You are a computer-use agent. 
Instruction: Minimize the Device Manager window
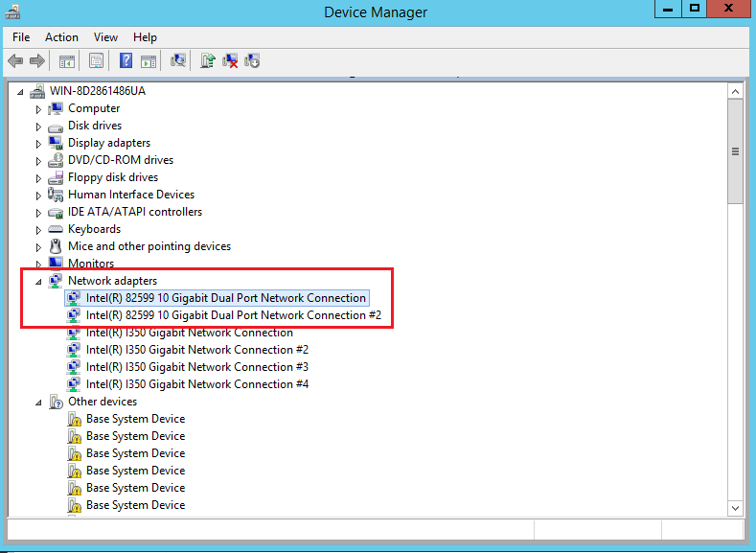point(668,9)
